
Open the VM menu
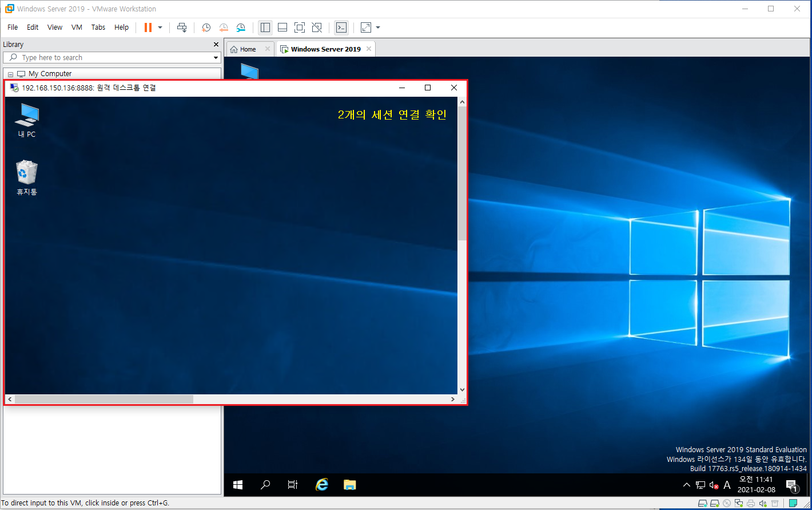[77, 27]
